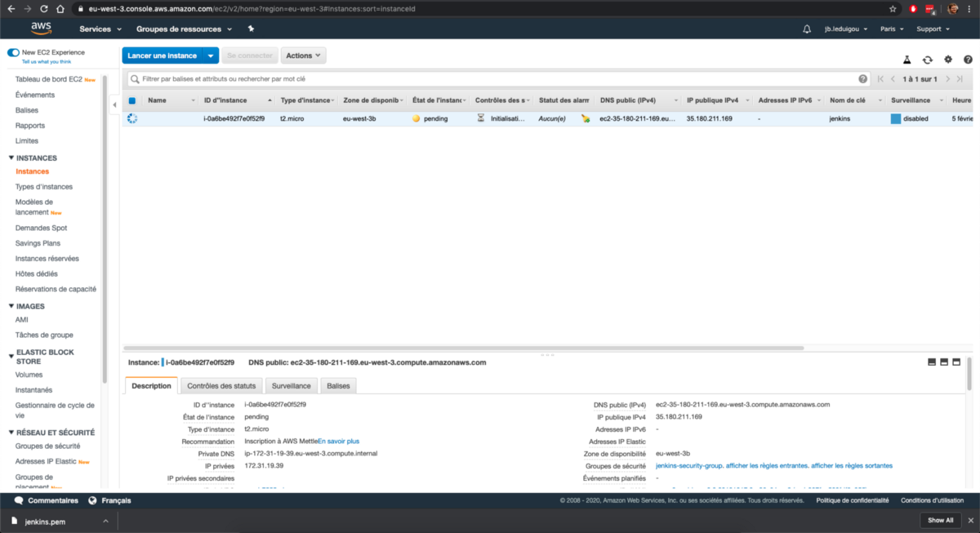Go to previous page of instances

coord(893,79)
